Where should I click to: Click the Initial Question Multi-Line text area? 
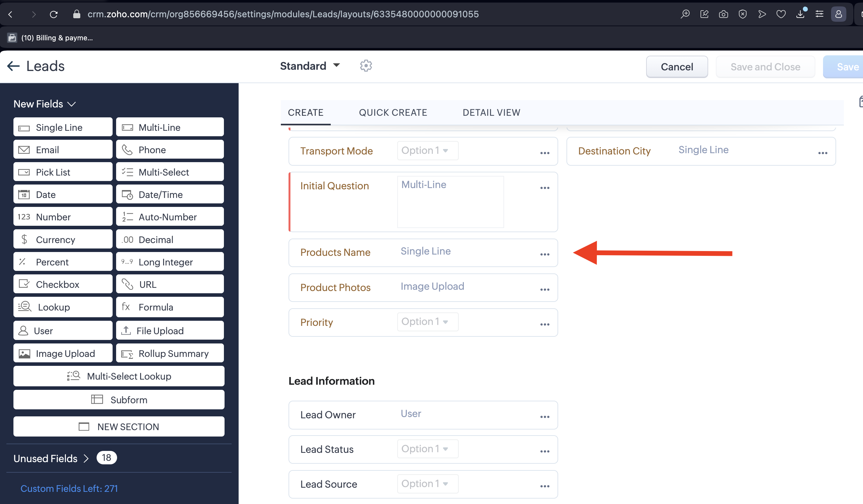450,202
